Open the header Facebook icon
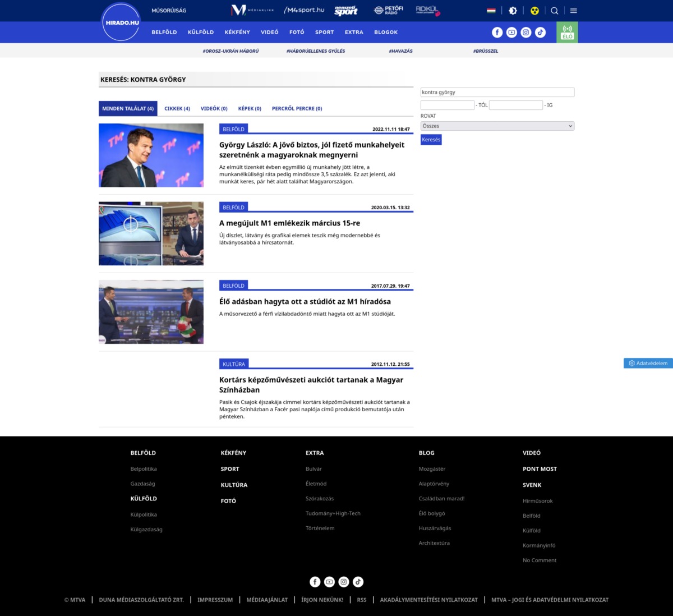This screenshot has width=673, height=616. [497, 33]
